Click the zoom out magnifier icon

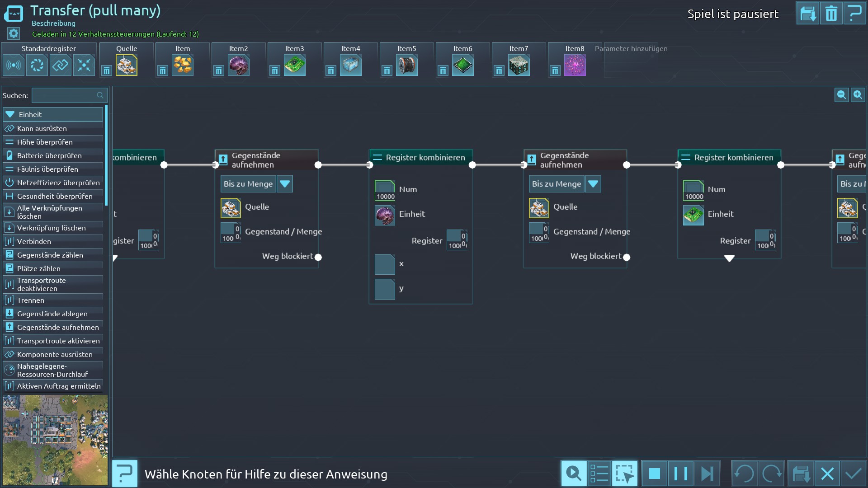tap(841, 95)
